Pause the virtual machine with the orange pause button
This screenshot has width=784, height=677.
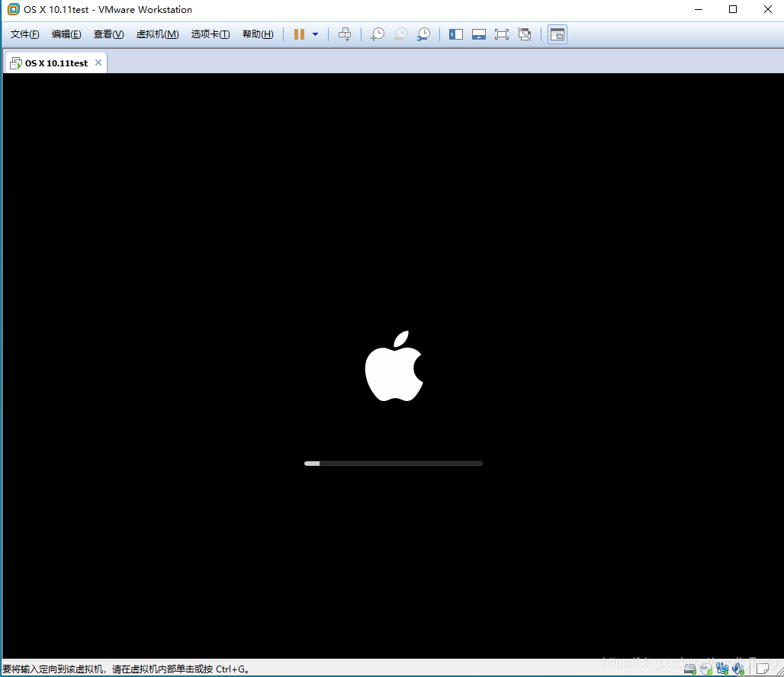click(x=299, y=34)
